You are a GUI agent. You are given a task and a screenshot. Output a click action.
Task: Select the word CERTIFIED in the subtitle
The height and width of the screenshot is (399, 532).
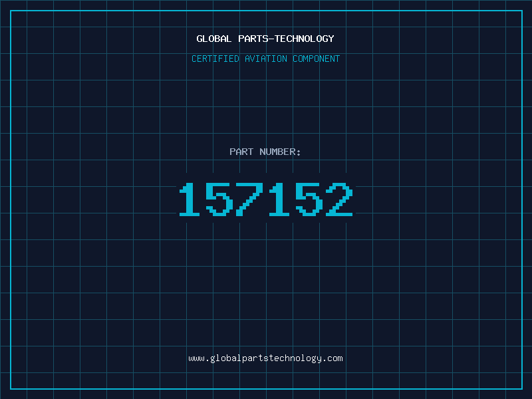(x=215, y=59)
